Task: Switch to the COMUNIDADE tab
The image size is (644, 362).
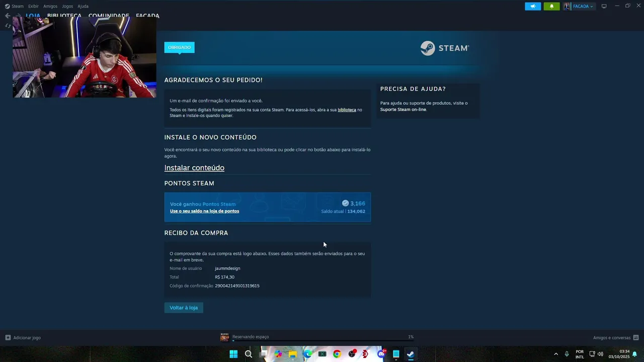Action: (x=109, y=16)
